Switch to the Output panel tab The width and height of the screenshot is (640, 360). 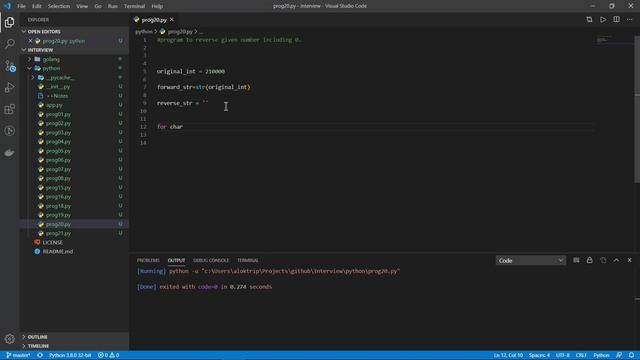click(x=176, y=260)
